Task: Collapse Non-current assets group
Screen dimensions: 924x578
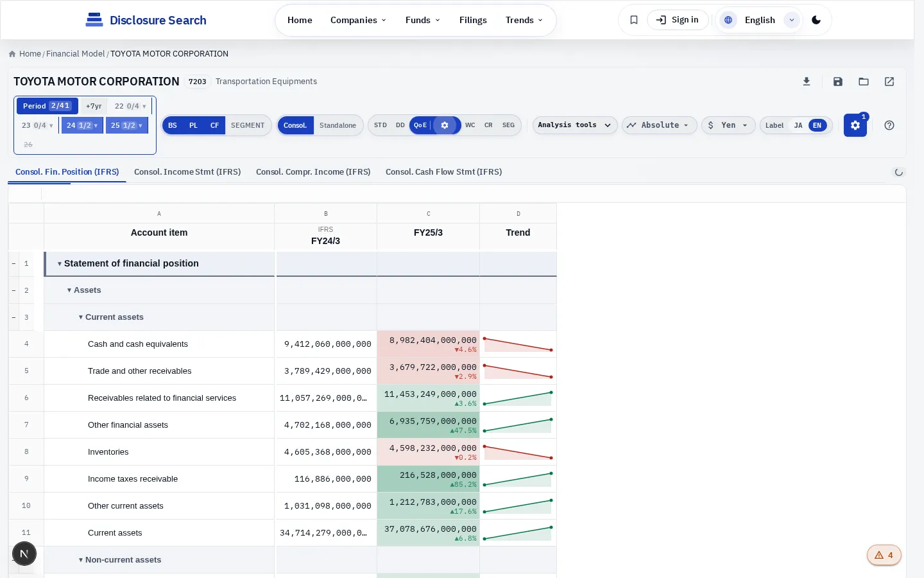Action: pyautogui.click(x=81, y=560)
